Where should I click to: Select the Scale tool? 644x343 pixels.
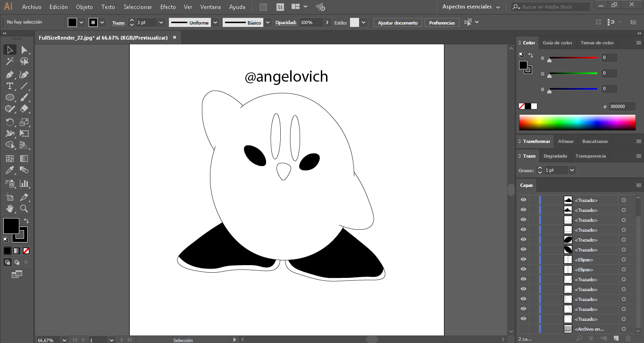24,122
